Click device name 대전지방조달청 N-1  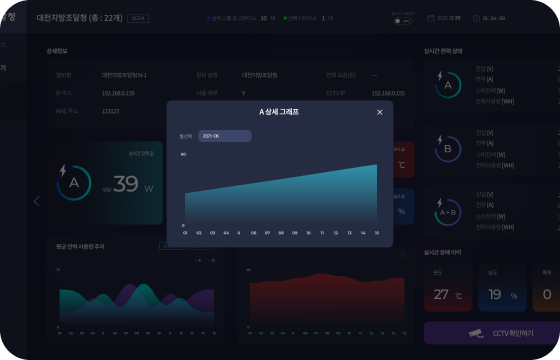click(124, 75)
